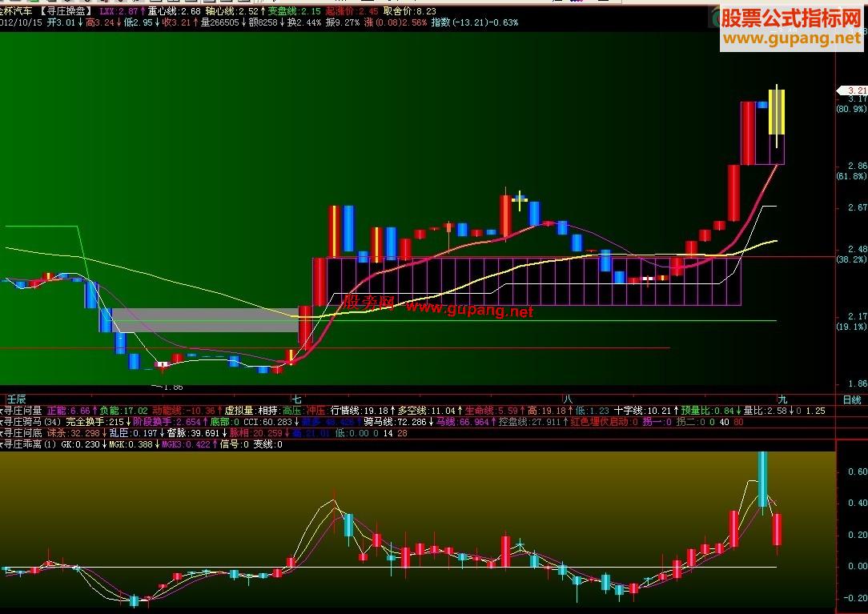This screenshot has width=868, height=614.
Task: Click the 负能:17.02 value
Action: point(123,411)
